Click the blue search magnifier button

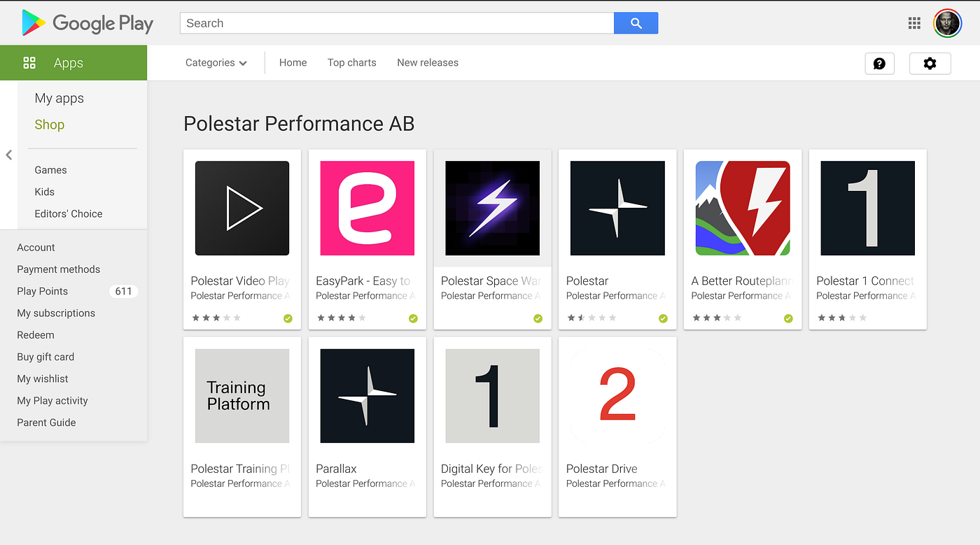[636, 23]
